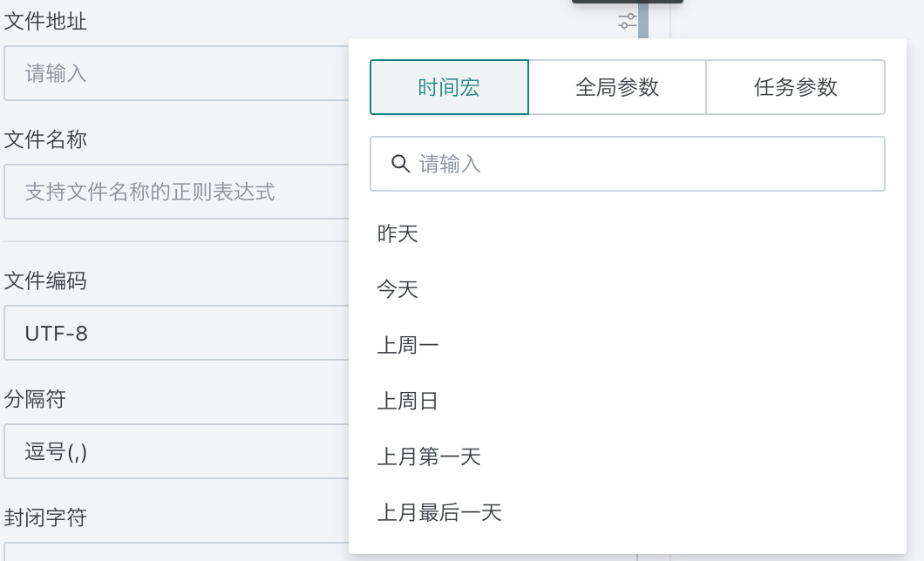Screen dimensions: 924x561
Task: Click the parameter settings icon beside 文件地址
Action: (x=628, y=22)
